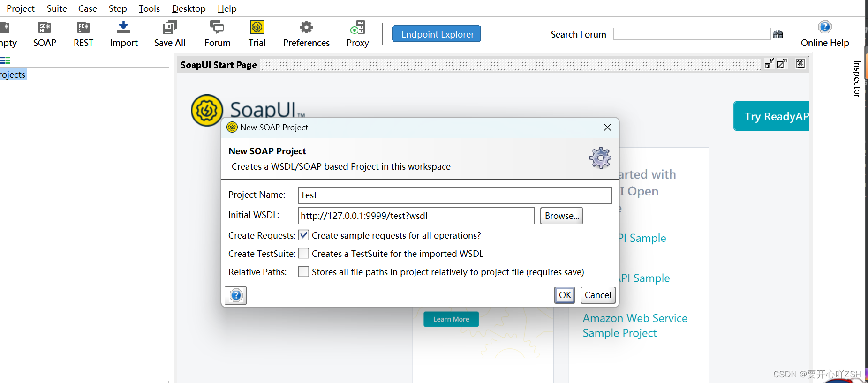Open the Forum toolbar icon
This screenshot has height=383, width=868.
pyautogui.click(x=217, y=27)
